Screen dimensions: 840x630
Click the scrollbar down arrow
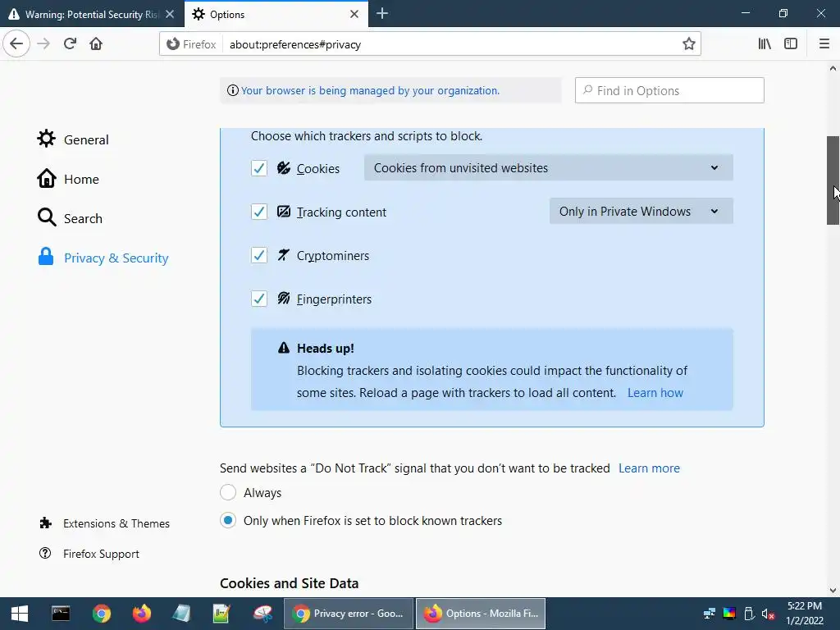(x=833, y=591)
